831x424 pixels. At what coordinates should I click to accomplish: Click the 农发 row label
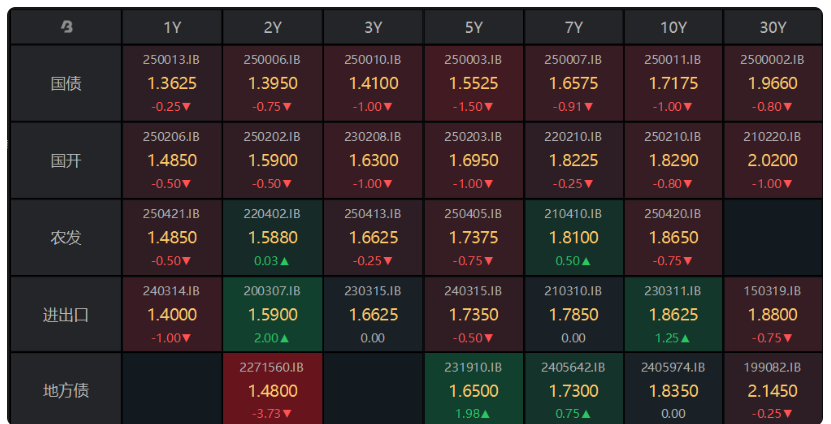tap(67, 237)
